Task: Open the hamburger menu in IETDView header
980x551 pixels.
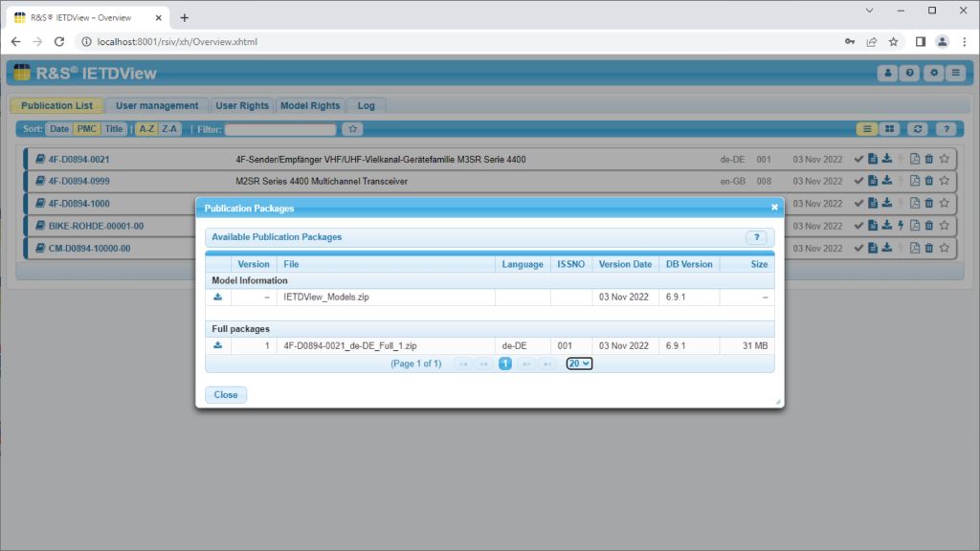Action: click(956, 73)
